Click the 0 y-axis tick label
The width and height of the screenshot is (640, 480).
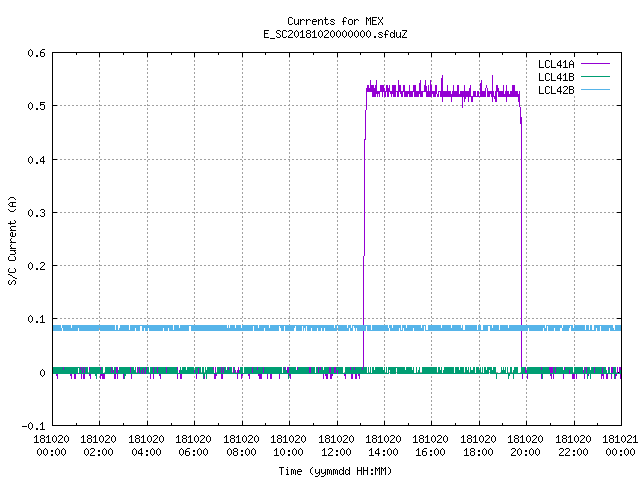coord(42,373)
